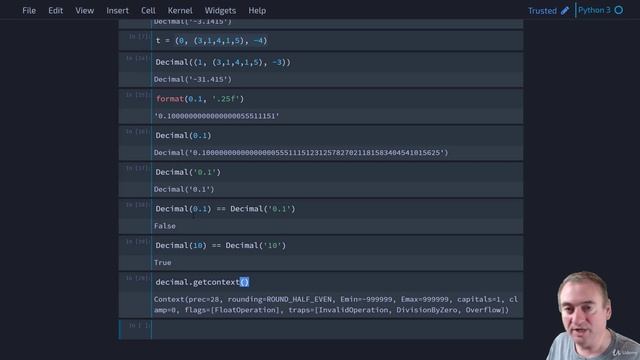
Task: Click the cell Decimal((1, (3,1,4,1,5), -3))
Action: [x=337, y=62]
